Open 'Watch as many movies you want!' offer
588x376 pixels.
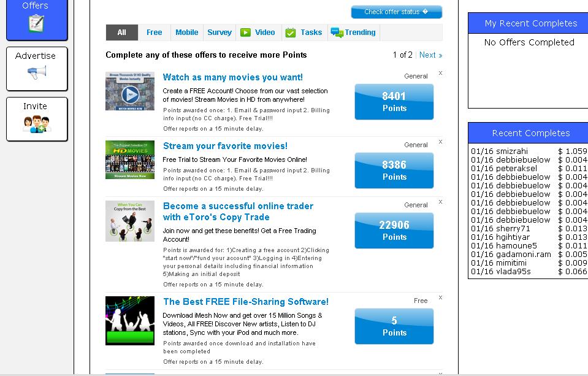[232, 77]
